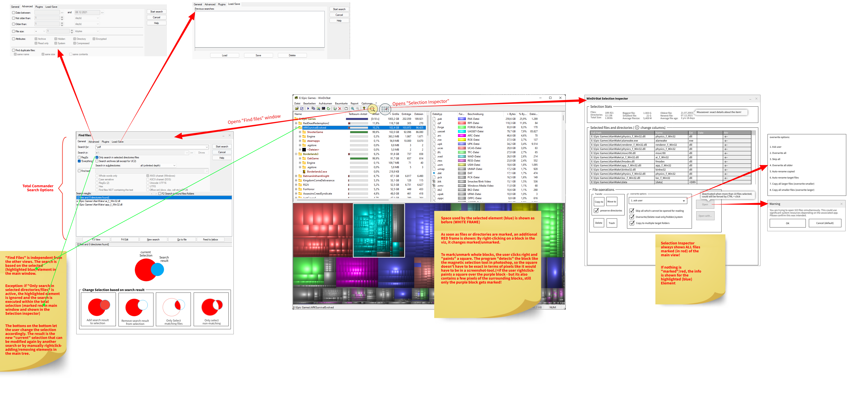The width and height of the screenshot is (868, 400).
Task: Click the red X delete icon
Action: pos(340,108)
